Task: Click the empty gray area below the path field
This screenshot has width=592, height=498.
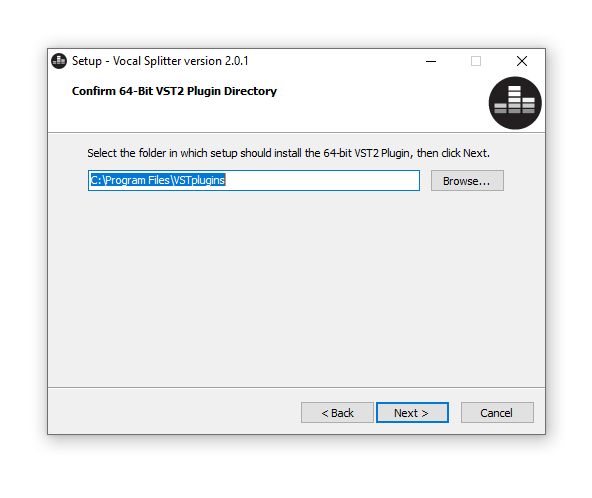Action: pos(296,287)
